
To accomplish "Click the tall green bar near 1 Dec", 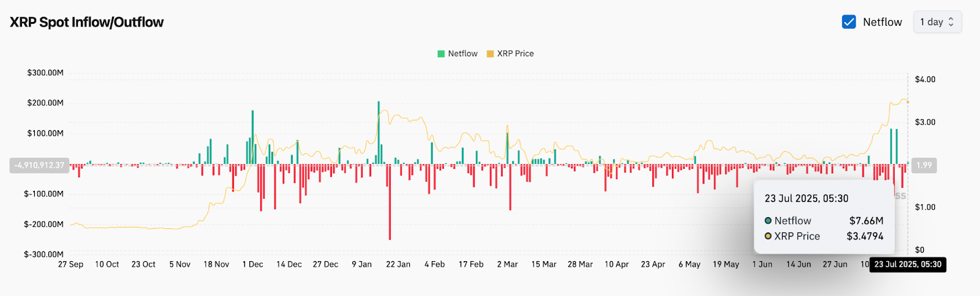I will [x=252, y=137].
